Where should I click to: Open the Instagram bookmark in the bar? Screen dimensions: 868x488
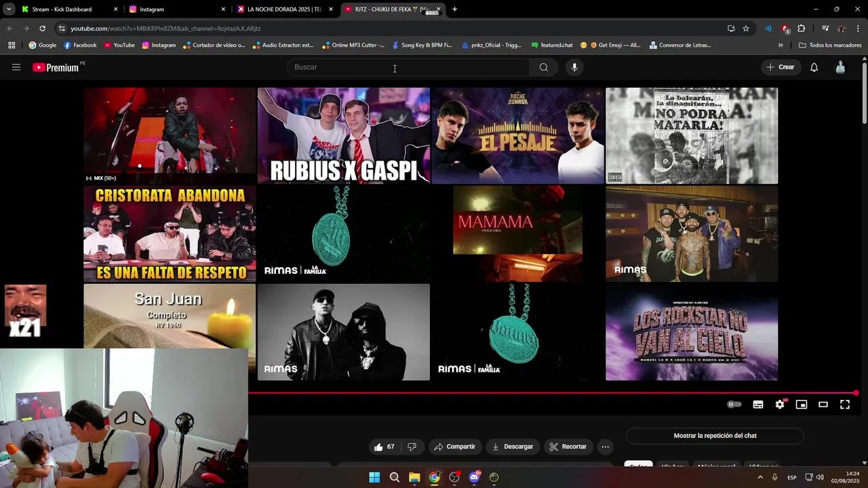(159, 45)
